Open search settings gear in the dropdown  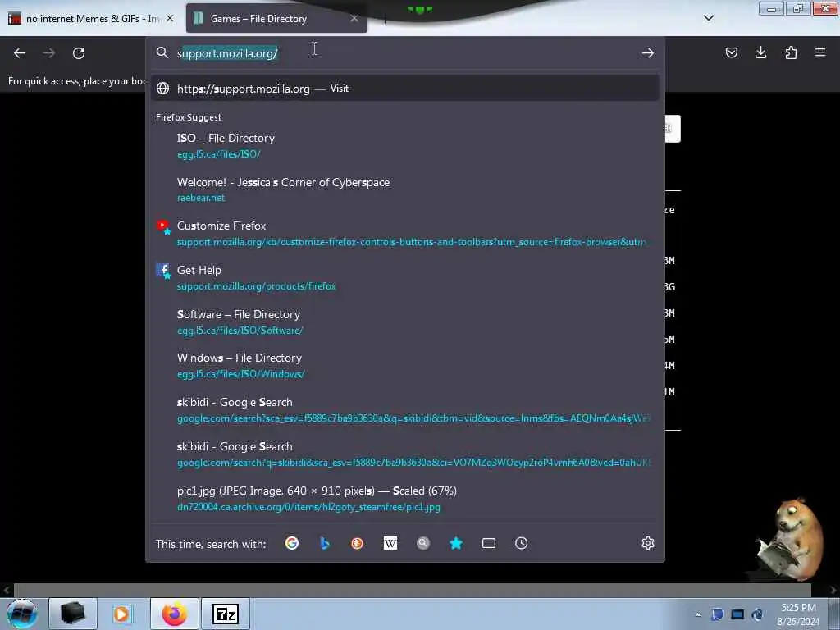coord(648,543)
